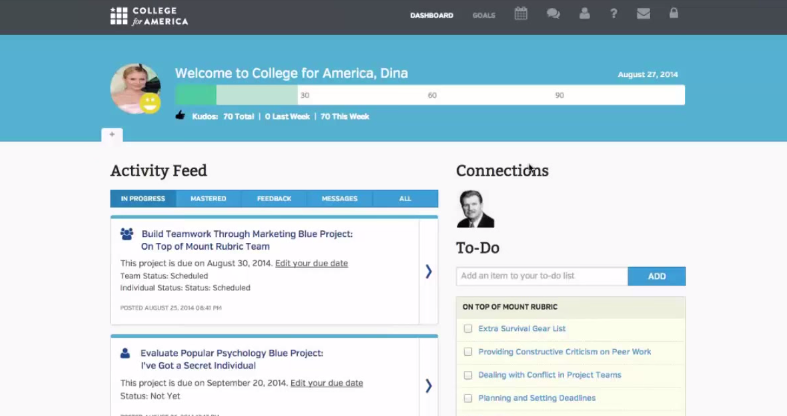Image resolution: width=787 pixels, height=416 pixels.
Task: Open Goals in top navigation
Action: (x=484, y=16)
